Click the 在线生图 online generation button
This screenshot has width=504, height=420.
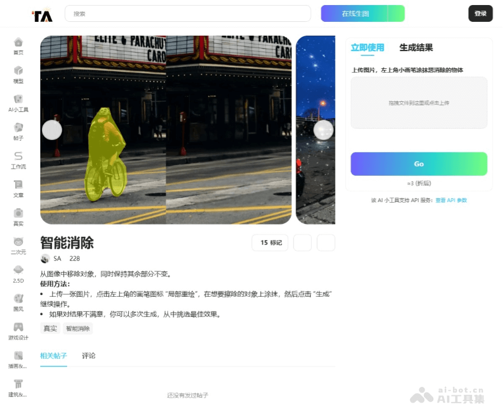point(362,13)
